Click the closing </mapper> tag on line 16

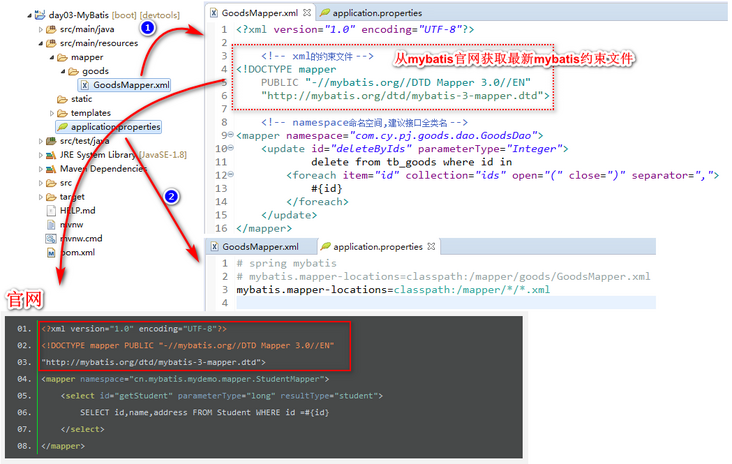(x=264, y=229)
